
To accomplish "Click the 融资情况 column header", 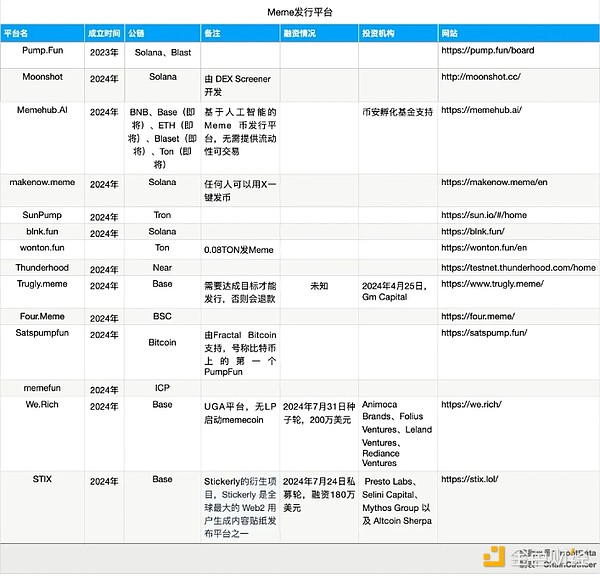I will (x=300, y=33).
